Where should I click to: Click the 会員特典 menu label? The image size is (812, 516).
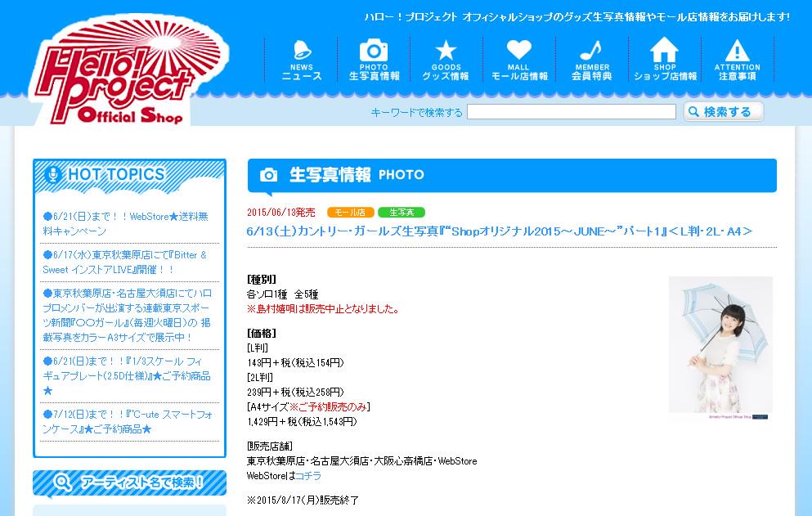pos(591,76)
